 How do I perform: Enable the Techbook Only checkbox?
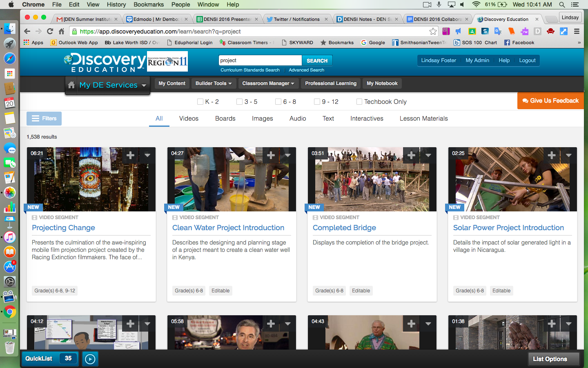tap(359, 102)
